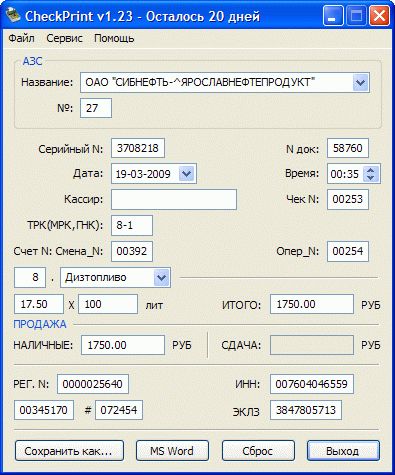Click the РЕГ. N field 0000025640

(x=93, y=384)
